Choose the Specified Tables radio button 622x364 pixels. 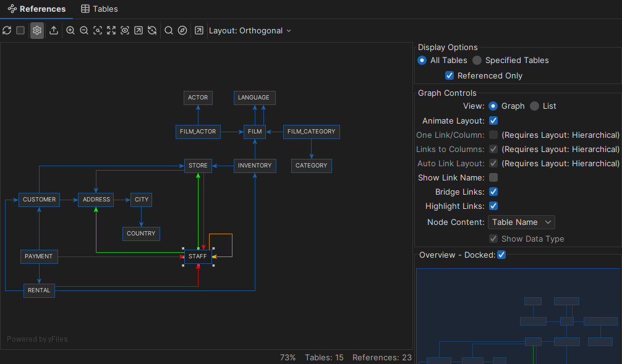(477, 60)
